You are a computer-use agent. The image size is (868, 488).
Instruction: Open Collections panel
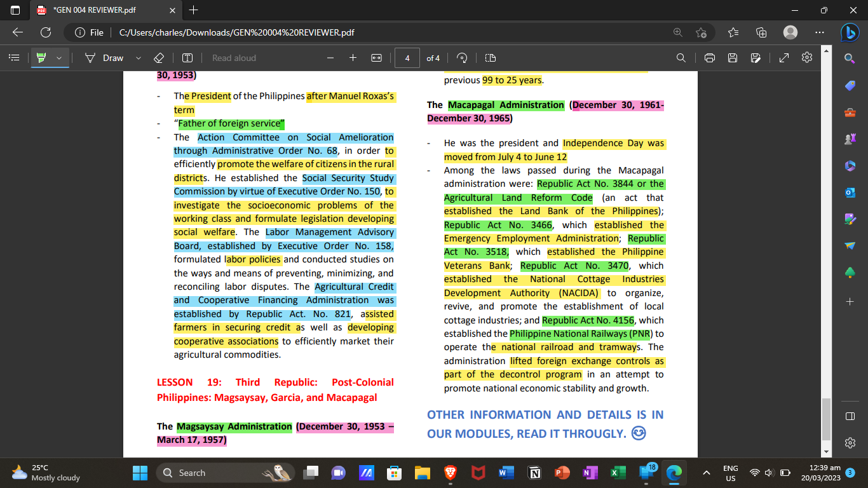(761, 32)
